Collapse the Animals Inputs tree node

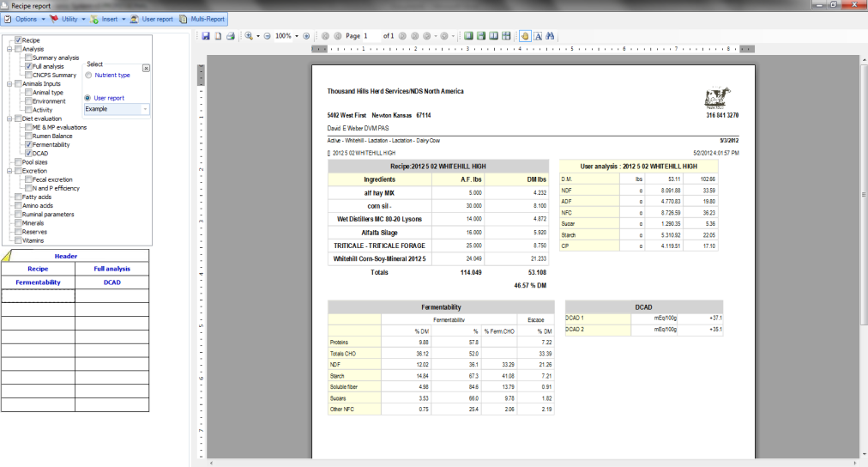coord(9,83)
